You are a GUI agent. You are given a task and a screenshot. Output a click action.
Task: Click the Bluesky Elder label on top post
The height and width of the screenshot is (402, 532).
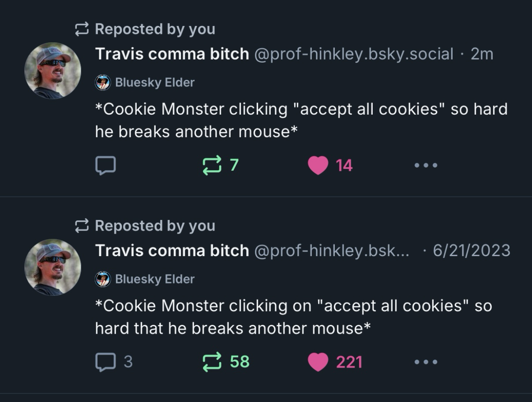point(154,82)
